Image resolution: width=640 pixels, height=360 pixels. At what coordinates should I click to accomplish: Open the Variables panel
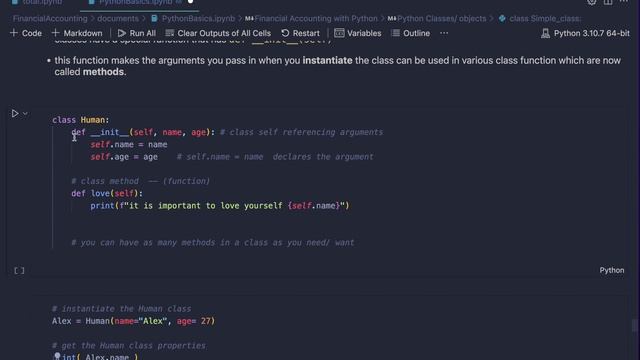tap(358, 33)
